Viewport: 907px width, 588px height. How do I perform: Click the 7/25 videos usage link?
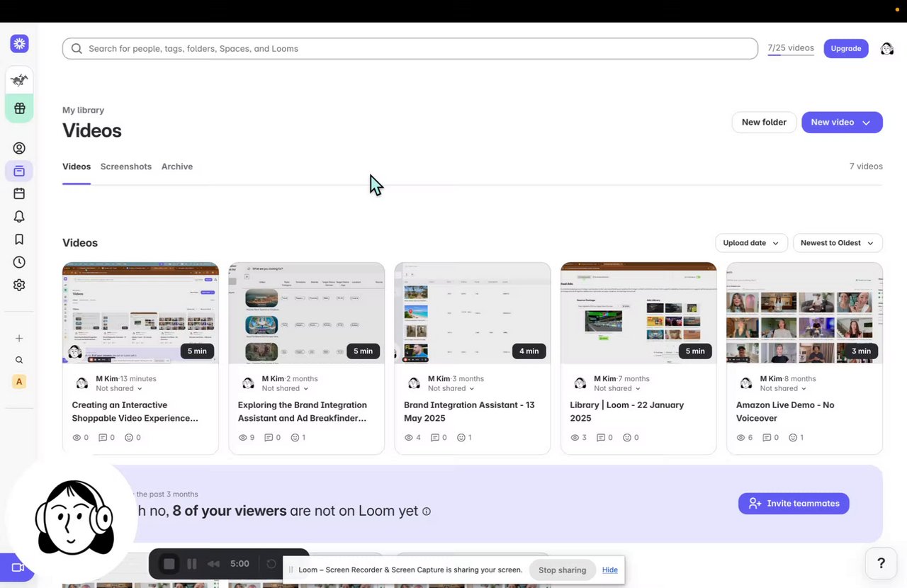tap(791, 48)
